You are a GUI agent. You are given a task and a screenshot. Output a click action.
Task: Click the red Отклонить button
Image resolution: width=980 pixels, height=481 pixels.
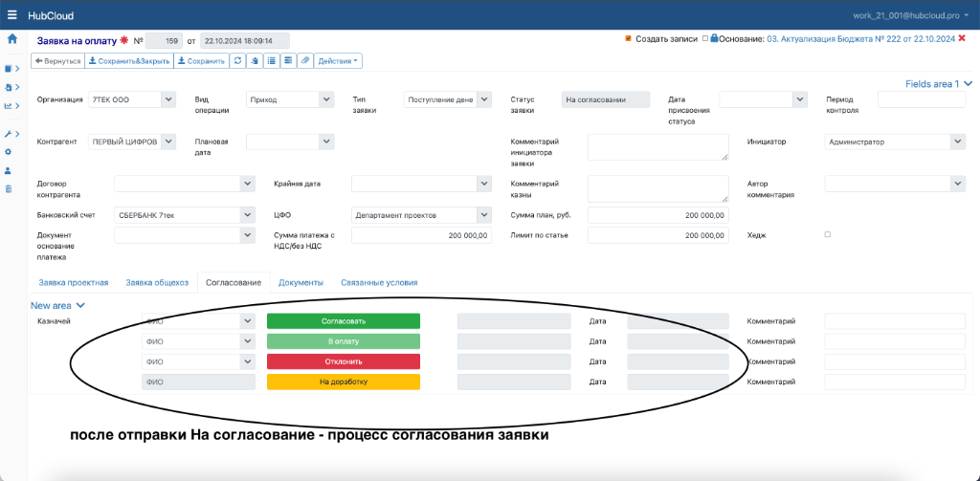pos(344,361)
